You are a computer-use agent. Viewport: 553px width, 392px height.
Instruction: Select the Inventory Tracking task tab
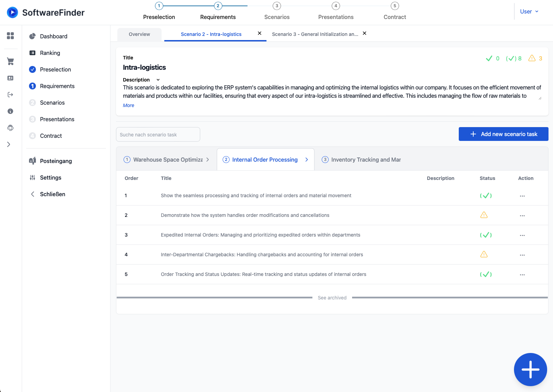(362, 160)
